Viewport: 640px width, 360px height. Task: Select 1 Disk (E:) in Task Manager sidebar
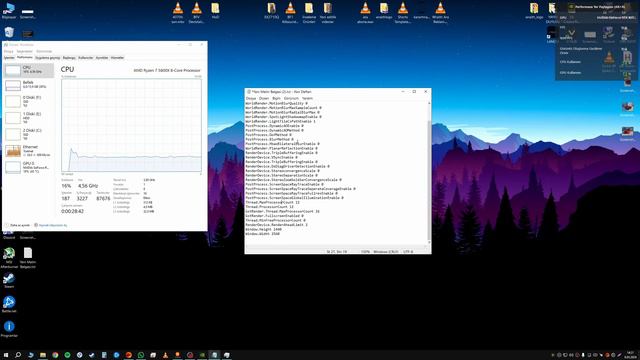coord(29,118)
